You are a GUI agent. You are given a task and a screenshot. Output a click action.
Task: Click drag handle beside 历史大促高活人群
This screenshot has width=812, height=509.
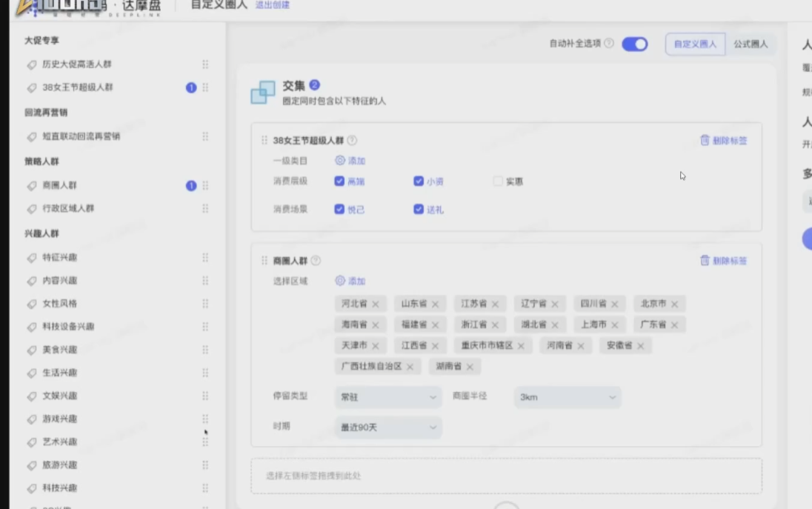205,64
